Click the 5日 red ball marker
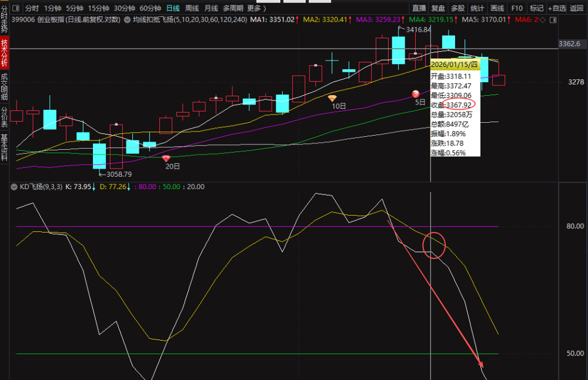 416,94
